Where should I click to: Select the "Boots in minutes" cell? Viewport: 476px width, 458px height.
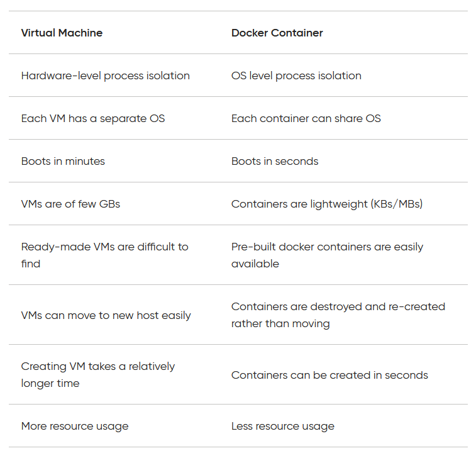pyautogui.click(x=63, y=161)
